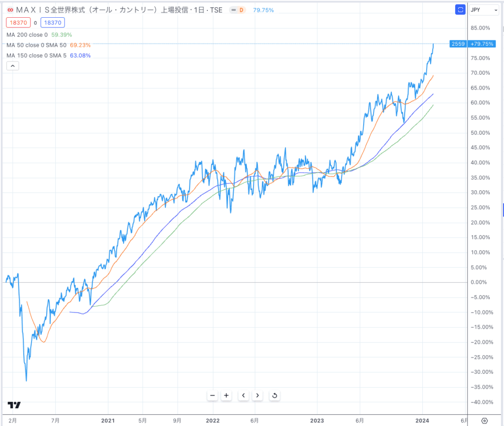Viewport: 504px width, 426px height.
Task: Open the JPY currency dropdown
Action: point(484,10)
